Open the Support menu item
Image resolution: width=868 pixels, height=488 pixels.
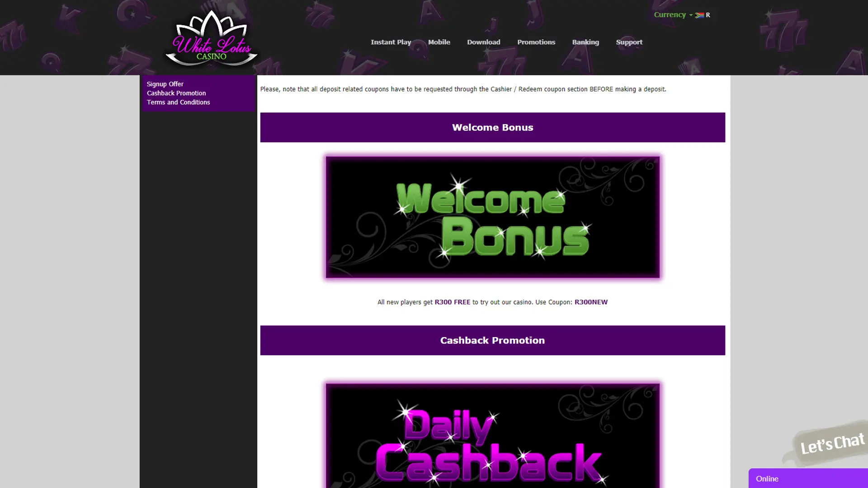(629, 42)
